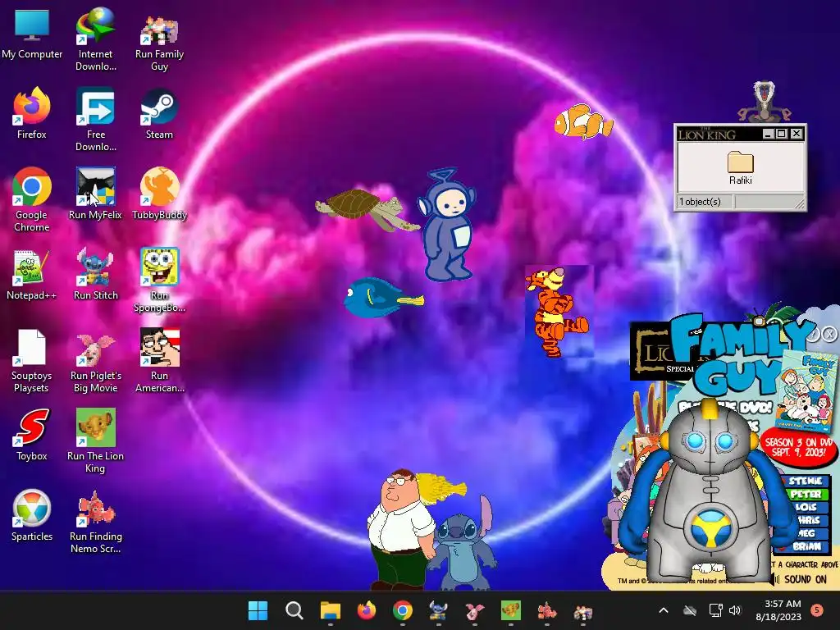This screenshot has height=630, width=840.
Task: Select the Free Download Manager shortcut
Action: pyautogui.click(x=95, y=120)
